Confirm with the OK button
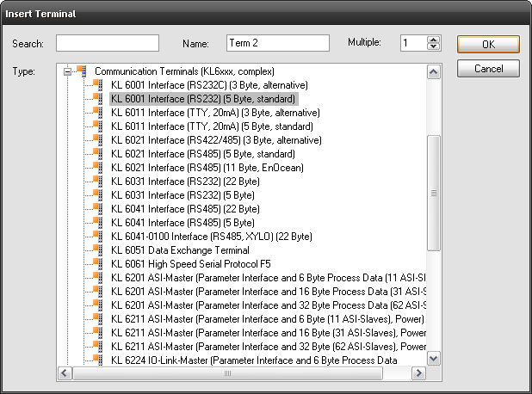The width and height of the screenshot is (532, 394). pos(488,44)
